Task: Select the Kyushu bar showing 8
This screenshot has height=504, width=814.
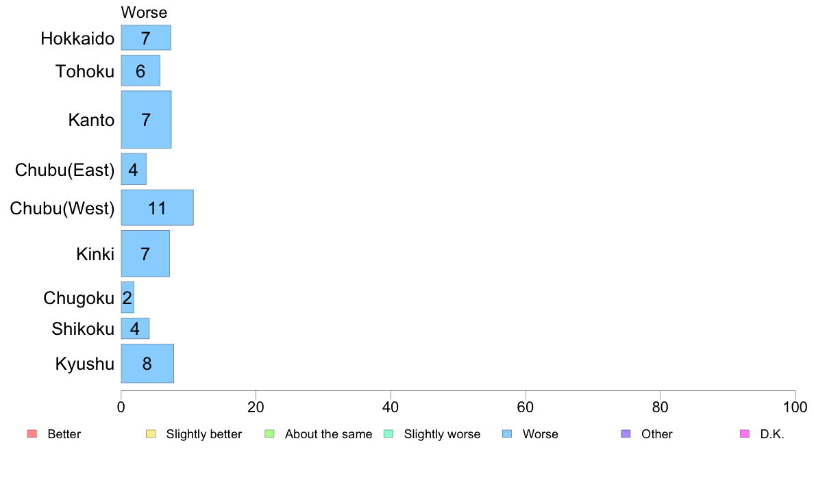Action: pyautogui.click(x=147, y=364)
